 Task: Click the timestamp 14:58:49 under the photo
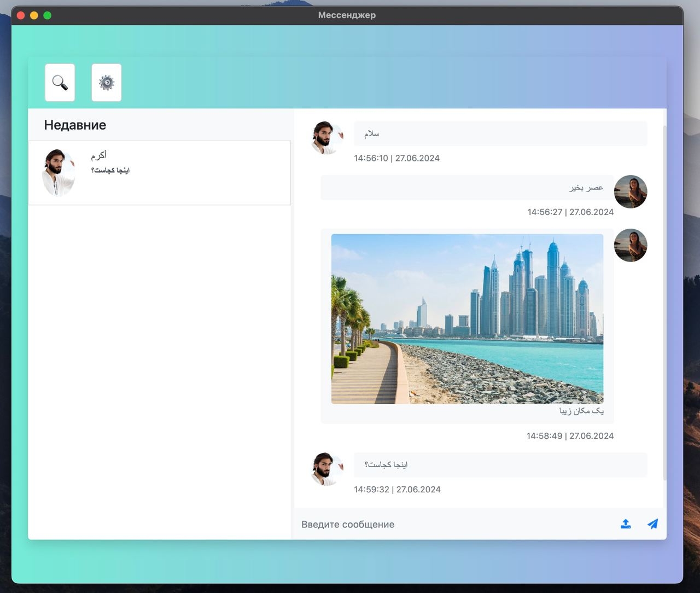pos(570,436)
